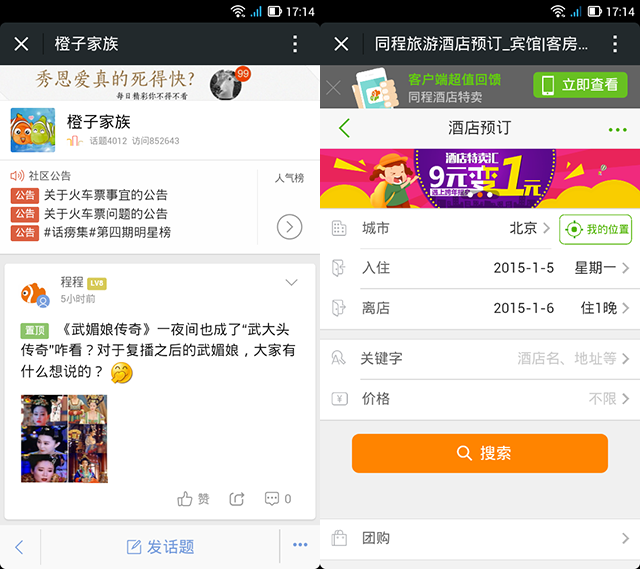640x569 pixels.
Task: Open the 9元变1元 酒店特卖汇 banner
Action: tap(480, 179)
